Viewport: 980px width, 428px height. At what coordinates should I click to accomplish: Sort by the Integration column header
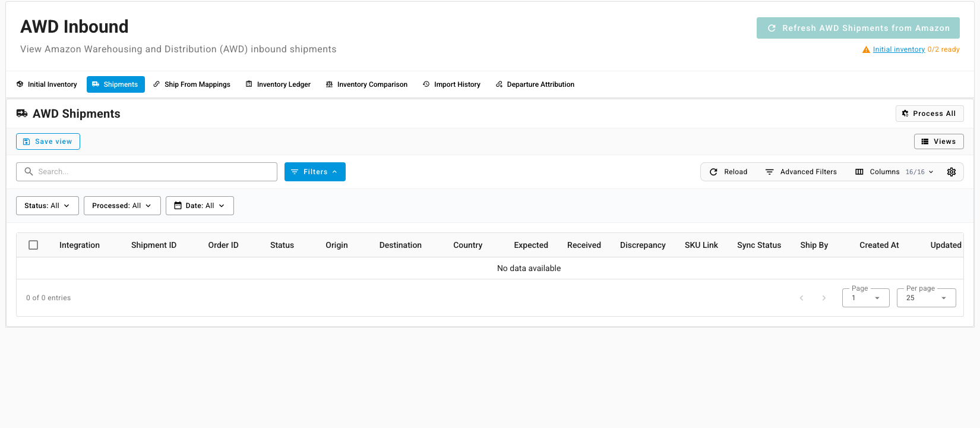(x=80, y=245)
